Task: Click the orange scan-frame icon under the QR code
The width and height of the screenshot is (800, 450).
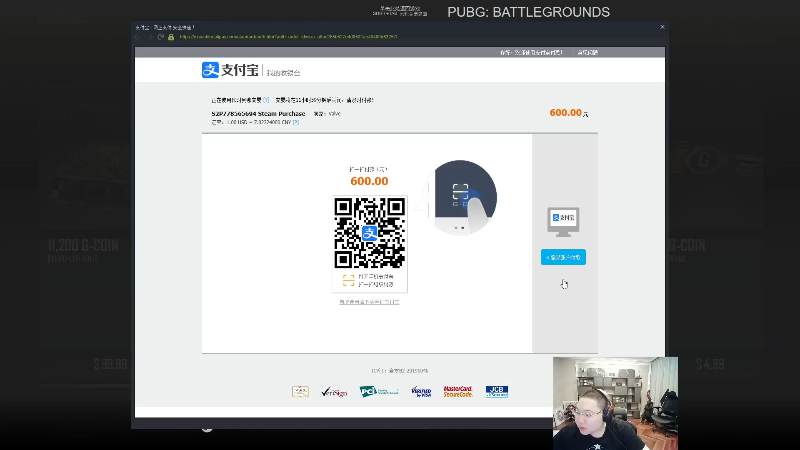Action: coord(348,281)
